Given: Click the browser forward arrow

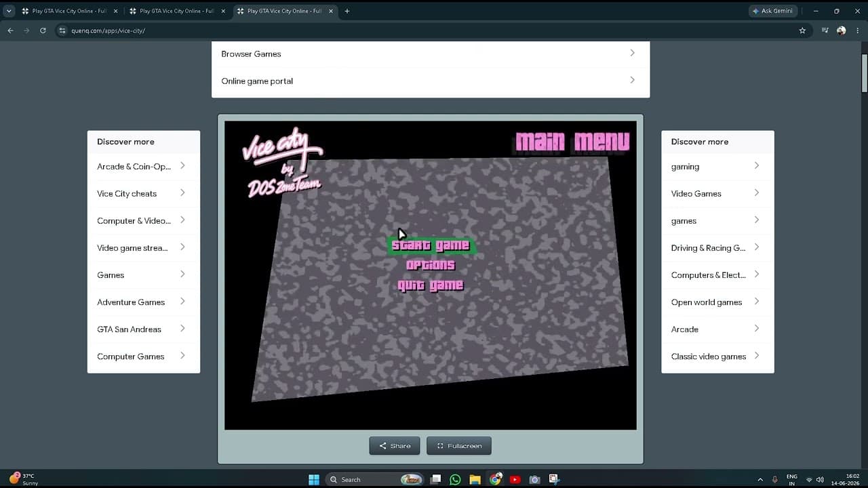Looking at the screenshot, I should 26,30.
